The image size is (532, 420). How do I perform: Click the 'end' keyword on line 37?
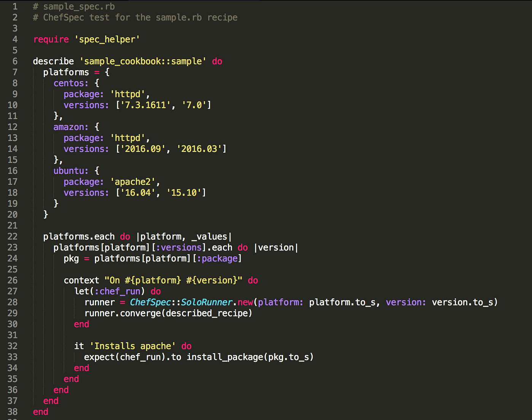51,401
